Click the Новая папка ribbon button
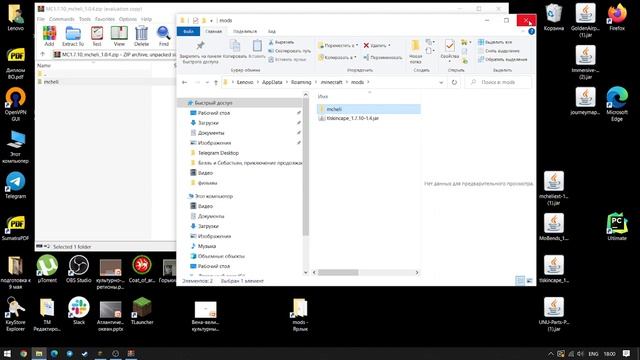The width and height of the screenshot is (640, 360). 416,52
